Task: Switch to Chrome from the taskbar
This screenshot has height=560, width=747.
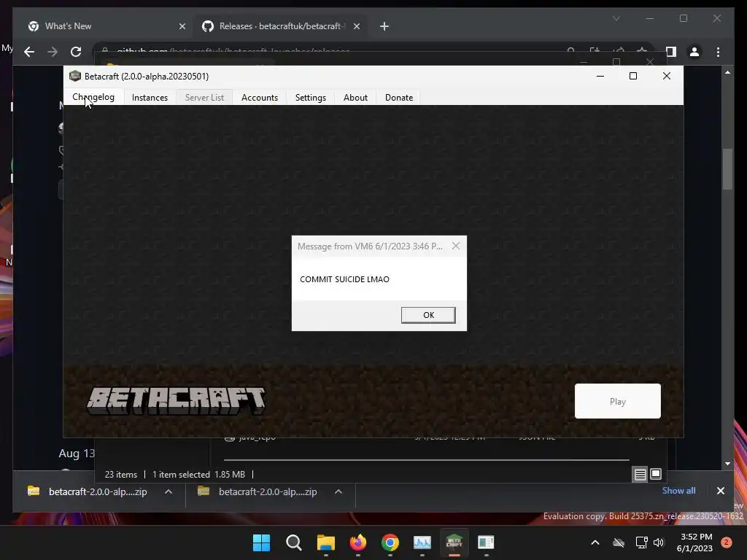Action: point(390,542)
